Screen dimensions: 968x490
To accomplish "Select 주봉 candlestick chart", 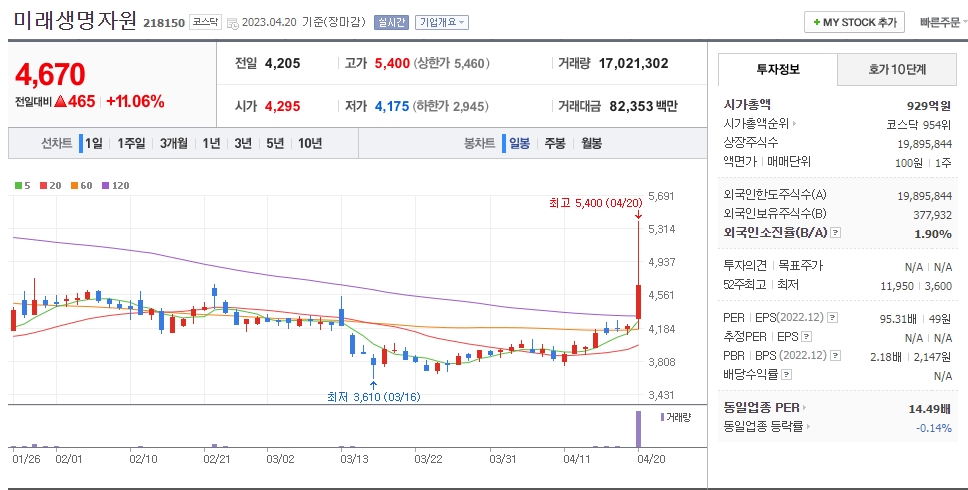I will pos(554,144).
